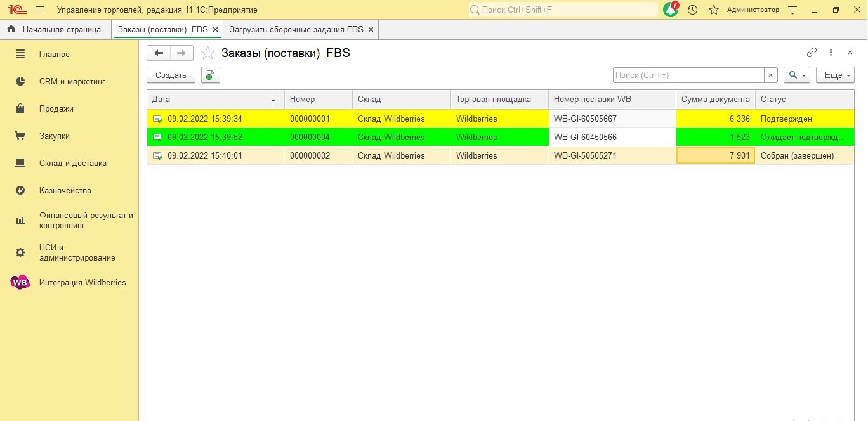Focus the global Поиск Ctrl+Shift+F field
The image size is (868, 421).
coord(563,10)
